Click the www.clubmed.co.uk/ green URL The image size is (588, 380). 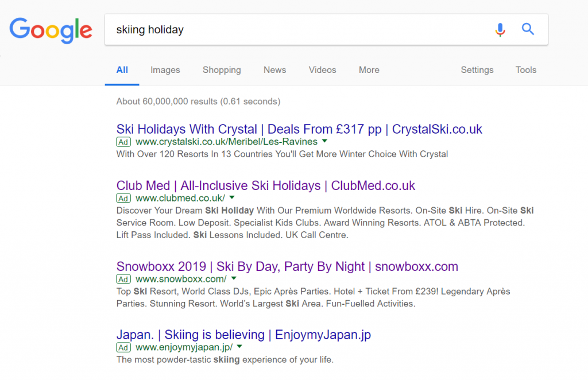180,198
